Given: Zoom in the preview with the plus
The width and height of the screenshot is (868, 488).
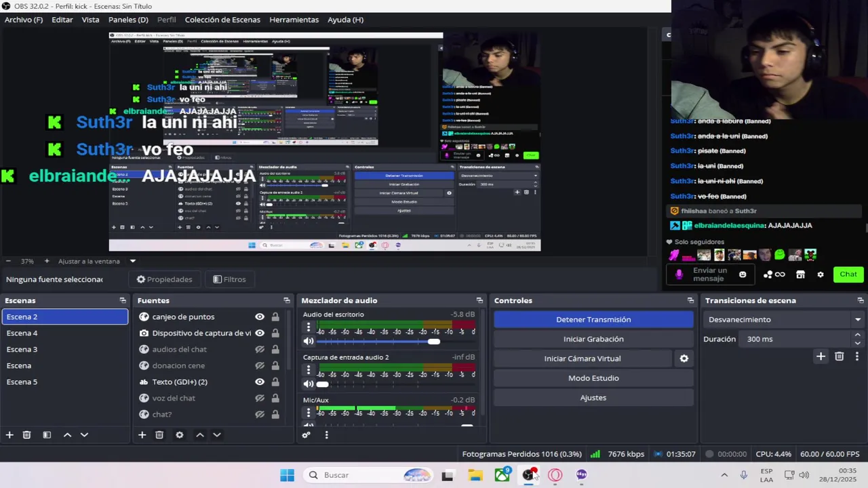Looking at the screenshot, I should [x=47, y=261].
